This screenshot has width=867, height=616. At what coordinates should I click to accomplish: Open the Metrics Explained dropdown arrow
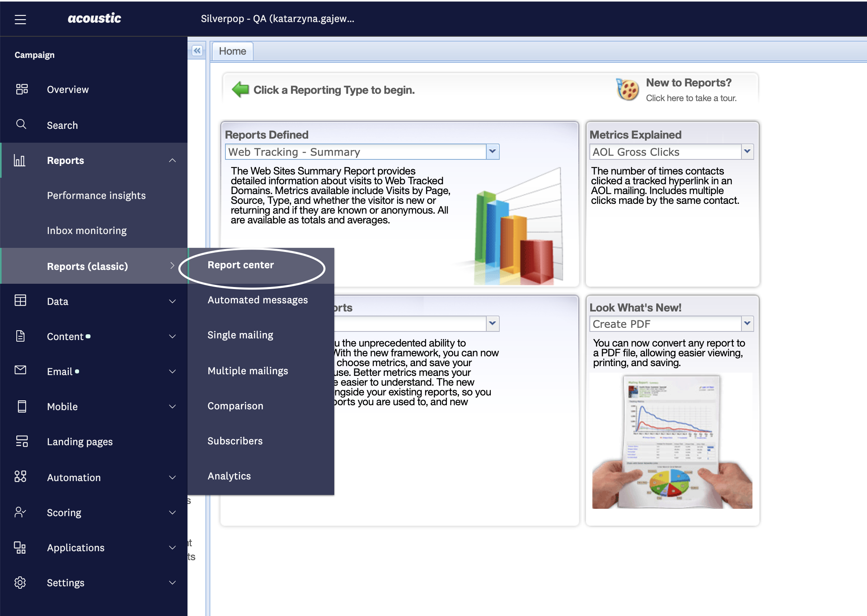[747, 152]
